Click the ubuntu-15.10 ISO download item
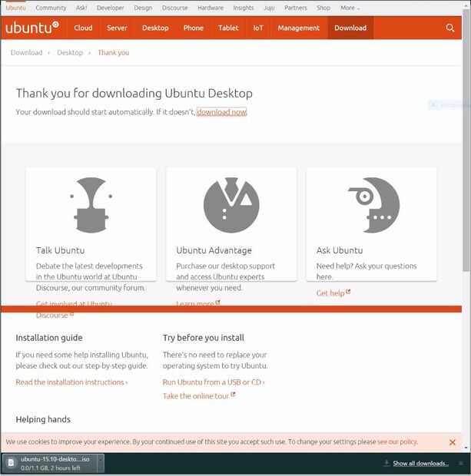This screenshot has width=471, height=476. coord(52,463)
